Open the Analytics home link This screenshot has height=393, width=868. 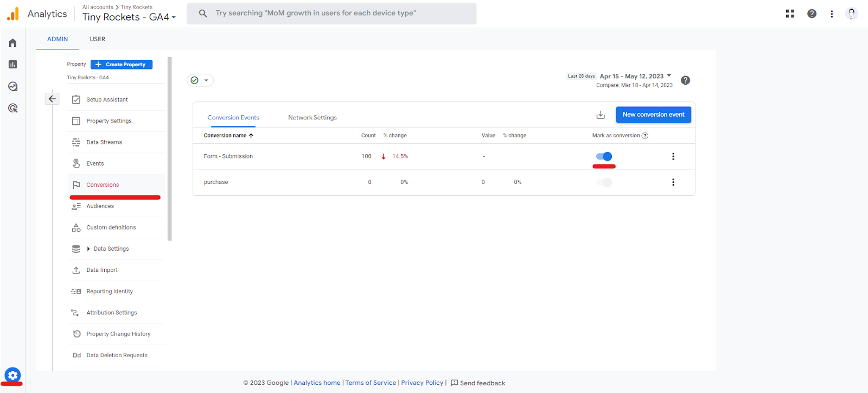[317, 383]
